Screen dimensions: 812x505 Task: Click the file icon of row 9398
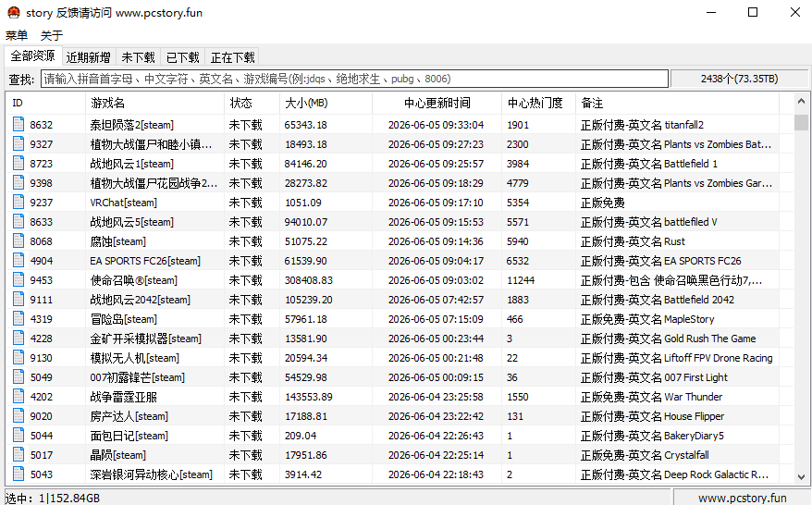point(18,182)
